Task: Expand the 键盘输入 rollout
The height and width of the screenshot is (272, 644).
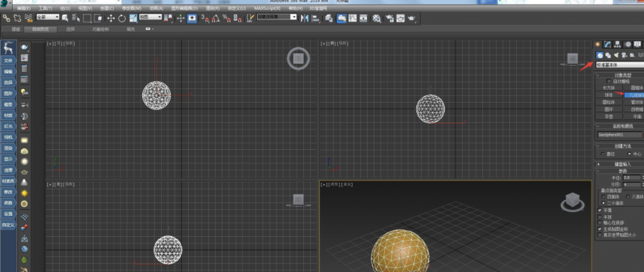Action: tap(620, 164)
